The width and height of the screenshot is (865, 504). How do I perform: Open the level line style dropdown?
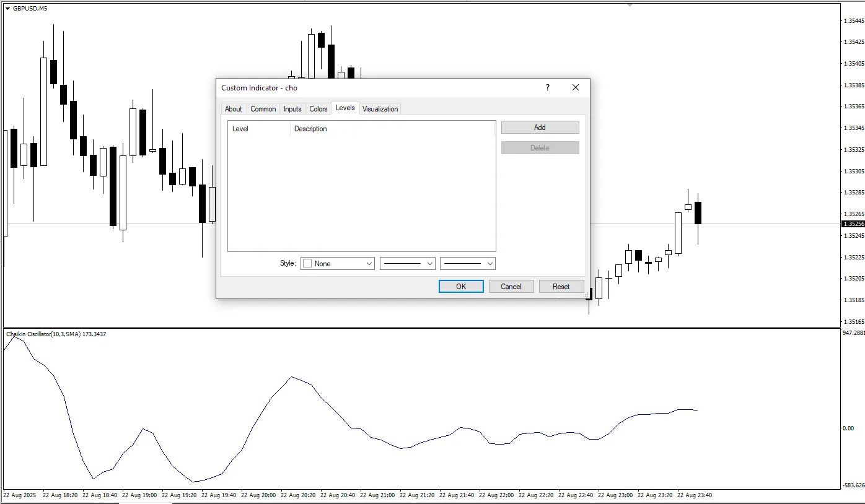tap(408, 264)
